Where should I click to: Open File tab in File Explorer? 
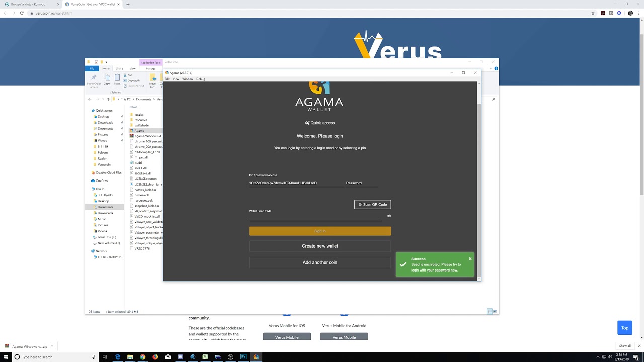click(x=92, y=68)
